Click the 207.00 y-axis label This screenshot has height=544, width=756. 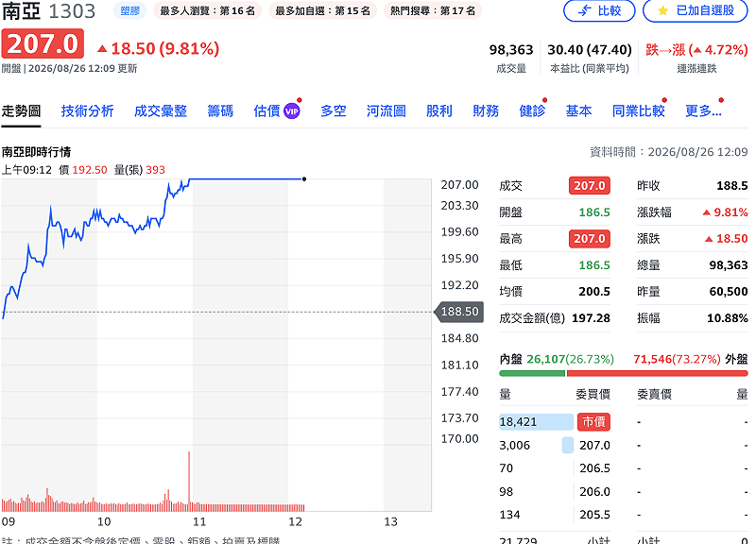[x=459, y=184]
